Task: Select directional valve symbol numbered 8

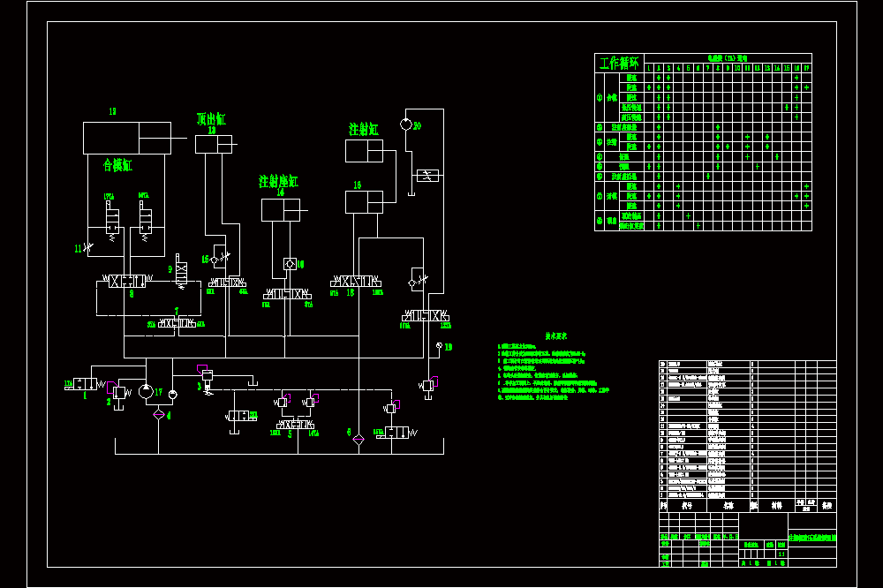Action: tap(127, 281)
